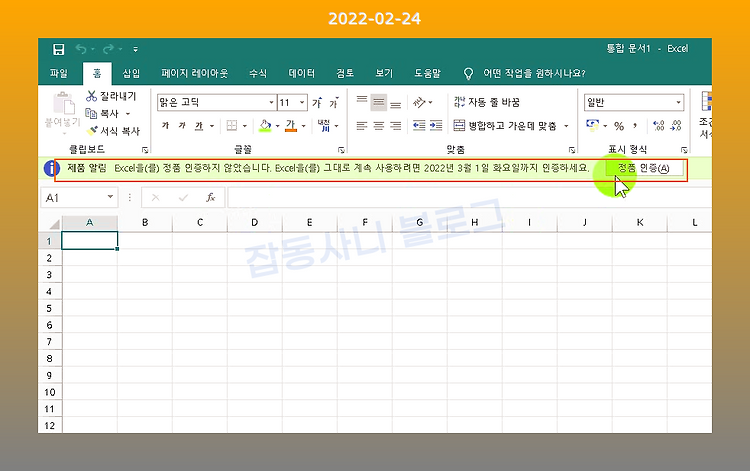Click the Save icon in quick access toolbar

click(58, 49)
